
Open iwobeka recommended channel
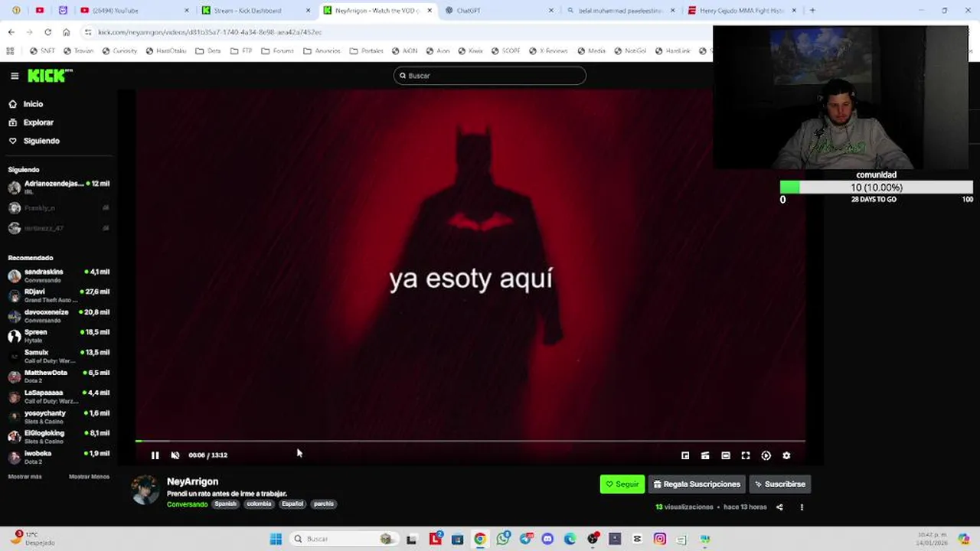[59, 457]
